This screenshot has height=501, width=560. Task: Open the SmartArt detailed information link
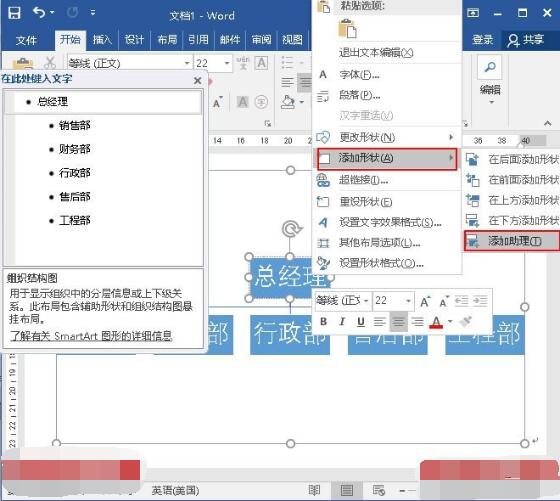[x=91, y=336]
